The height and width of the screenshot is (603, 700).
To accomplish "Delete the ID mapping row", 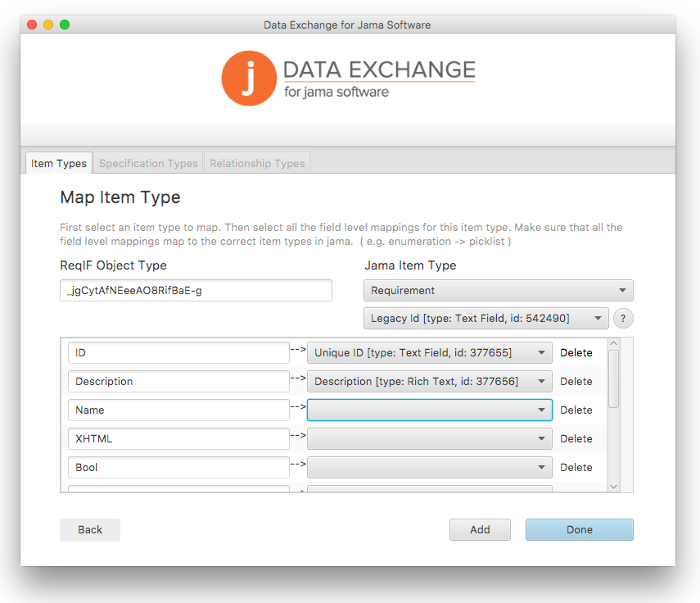I will tap(576, 353).
